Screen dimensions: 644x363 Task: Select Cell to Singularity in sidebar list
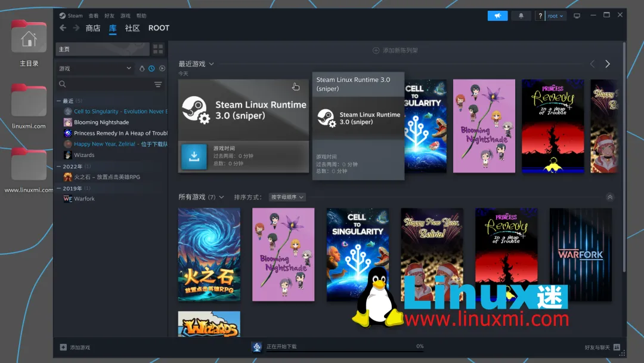coord(120,112)
